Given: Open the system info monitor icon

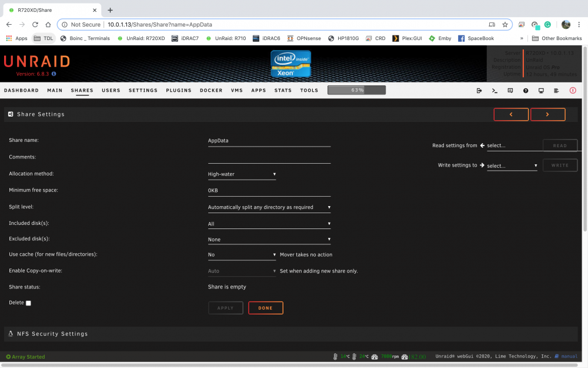Looking at the screenshot, I should click(x=541, y=91).
